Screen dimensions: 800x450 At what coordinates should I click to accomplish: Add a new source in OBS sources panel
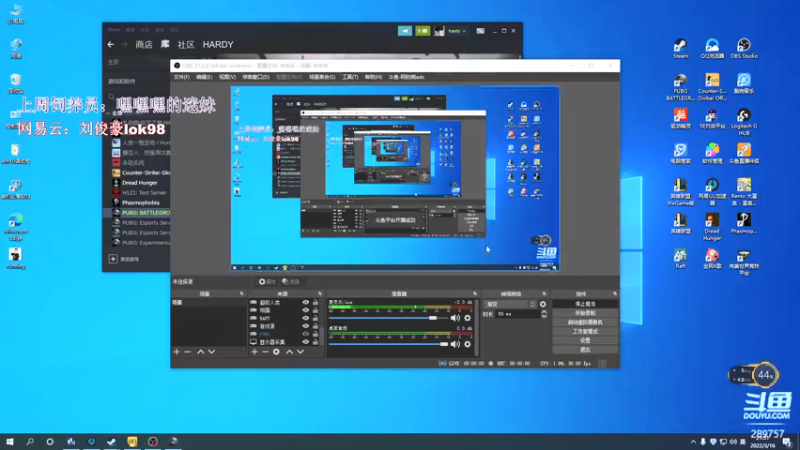[254, 352]
